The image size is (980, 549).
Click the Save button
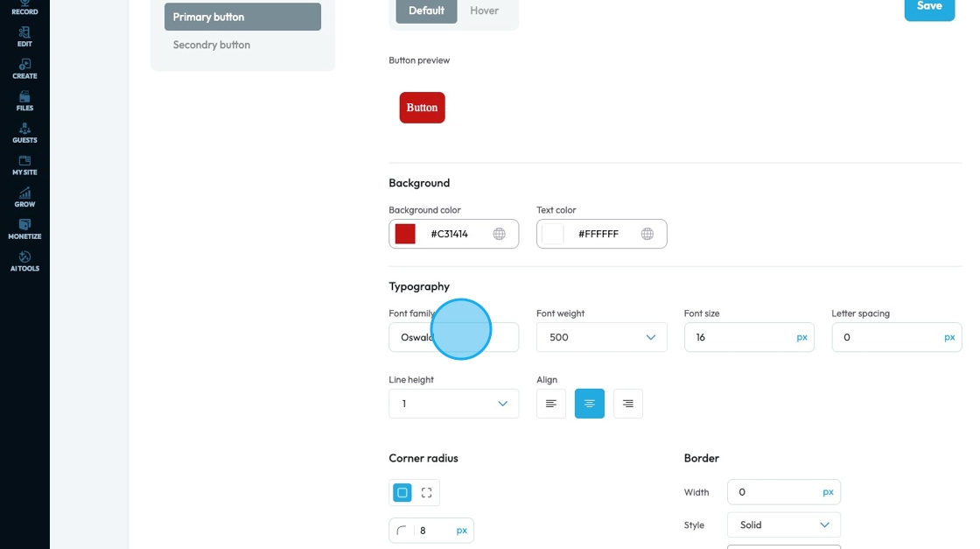(929, 8)
